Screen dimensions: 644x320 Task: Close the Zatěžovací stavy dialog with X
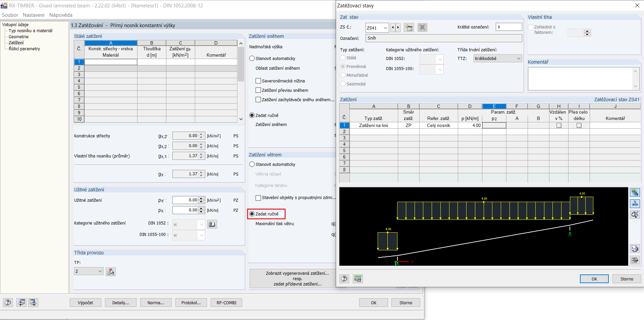coord(637,5)
